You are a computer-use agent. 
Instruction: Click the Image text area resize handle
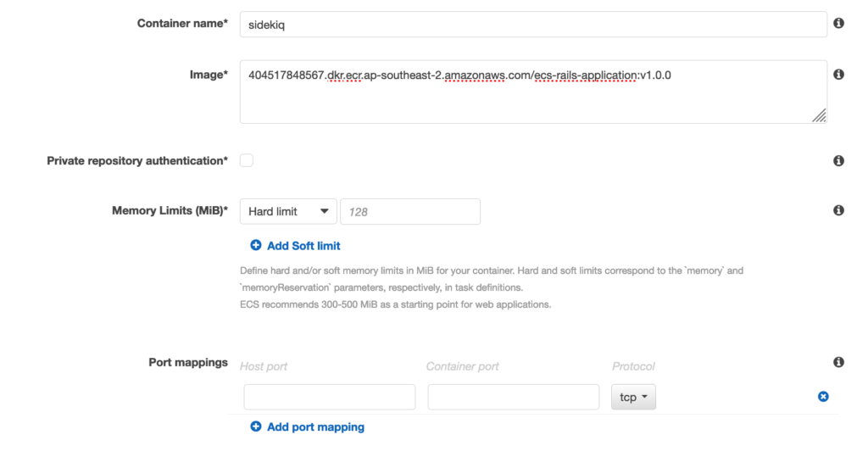point(820,115)
